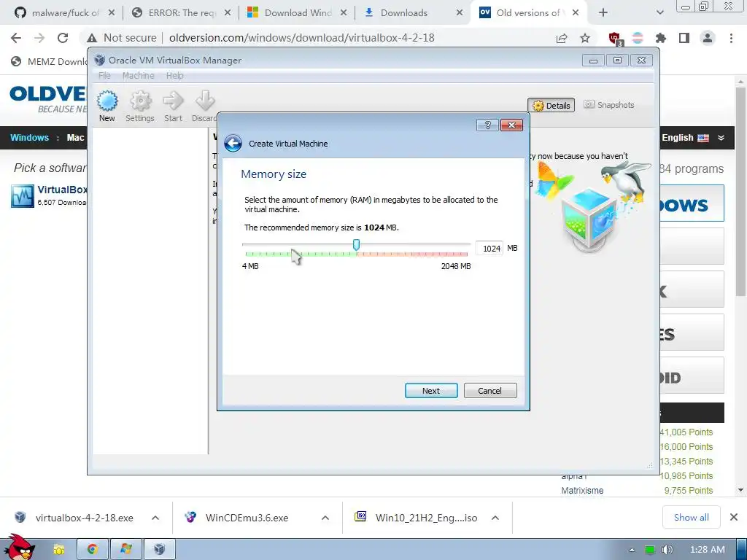Open the MEMZ Download bookmark

[49, 61]
